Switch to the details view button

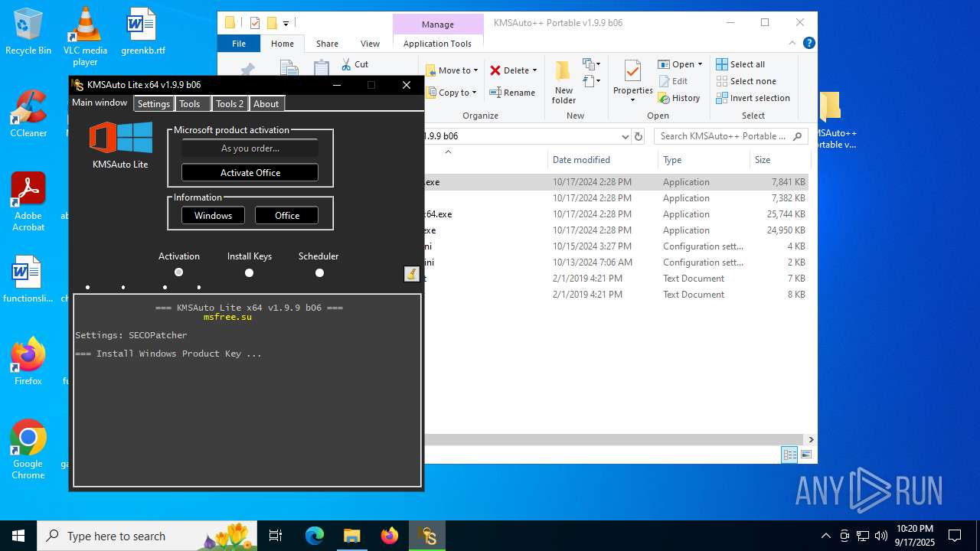click(x=789, y=455)
